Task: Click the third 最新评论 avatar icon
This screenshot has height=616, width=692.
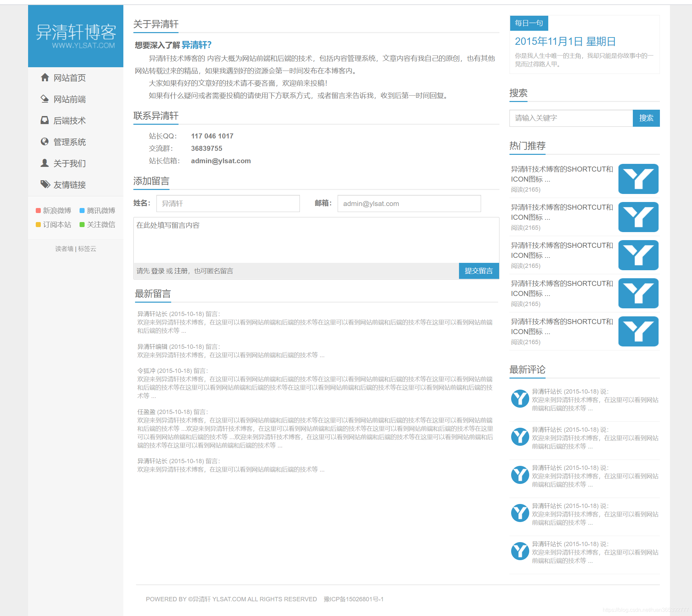Action: pyautogui.click(x=520, y=475)
